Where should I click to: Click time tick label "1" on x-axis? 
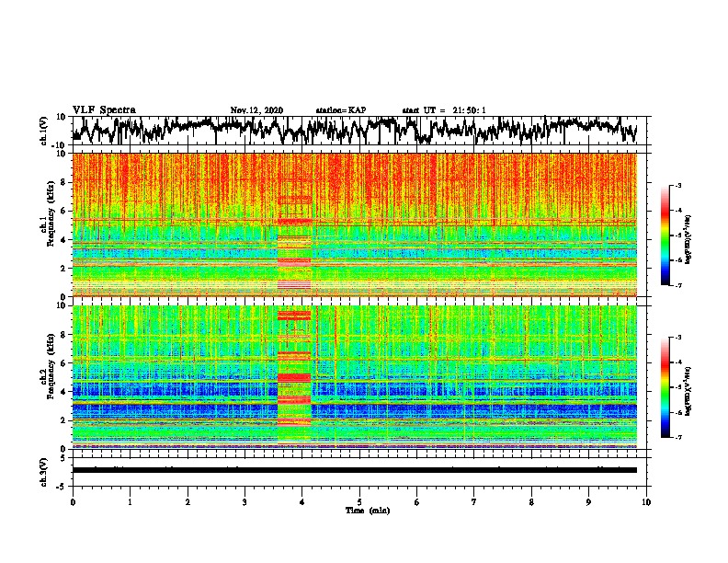130,502
